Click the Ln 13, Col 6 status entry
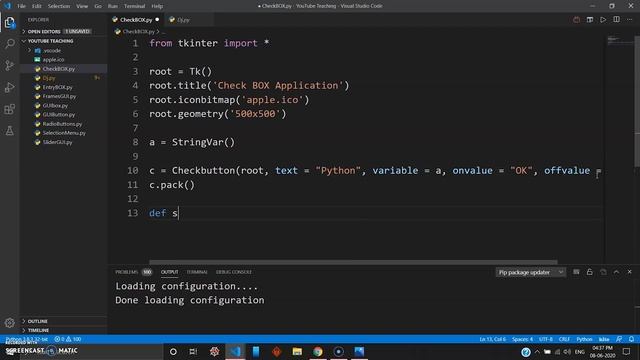 492,339
